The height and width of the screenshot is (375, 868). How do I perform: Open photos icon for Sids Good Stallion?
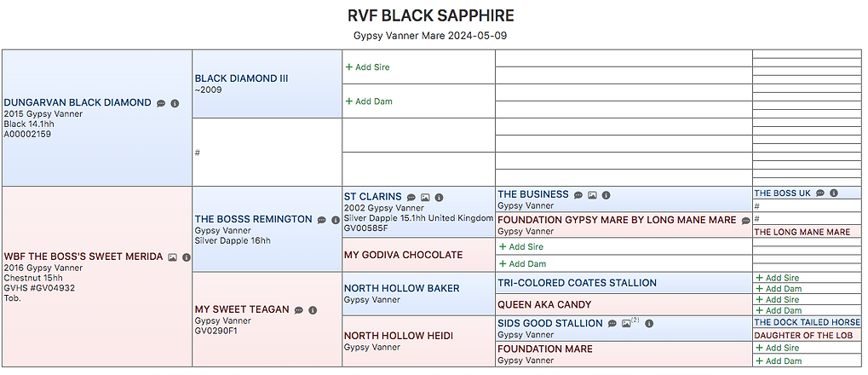click(x=626, y=324)
